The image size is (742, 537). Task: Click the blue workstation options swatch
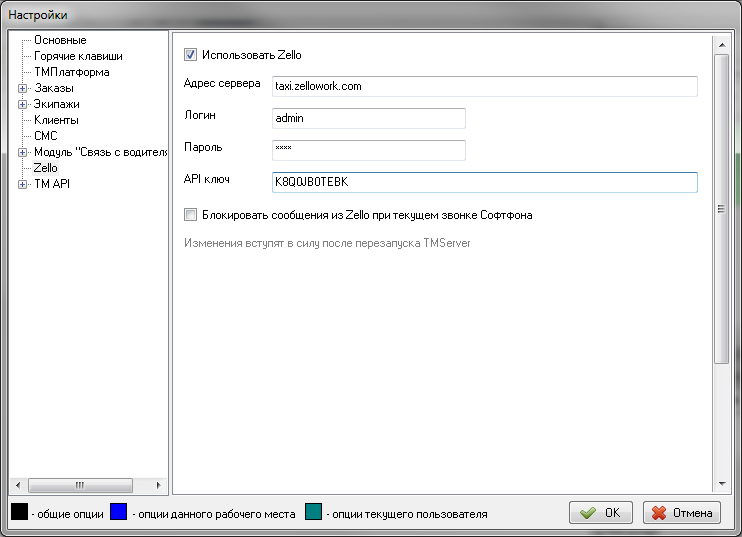click(x=118, y=513)
